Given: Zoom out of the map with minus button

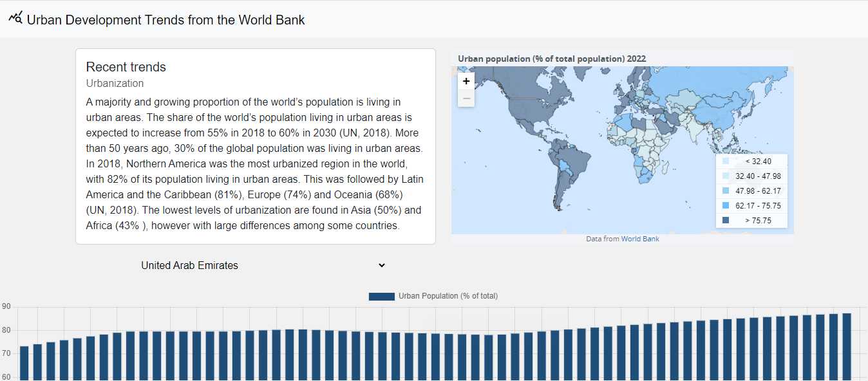Looking at the screenshot, I should [x=466, y=98].
